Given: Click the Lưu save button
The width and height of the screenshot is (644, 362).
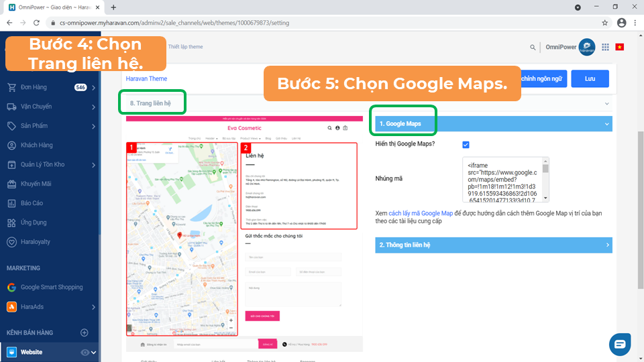Looking at the screenshot, I should pyautogui.click(x=590, y=78).
